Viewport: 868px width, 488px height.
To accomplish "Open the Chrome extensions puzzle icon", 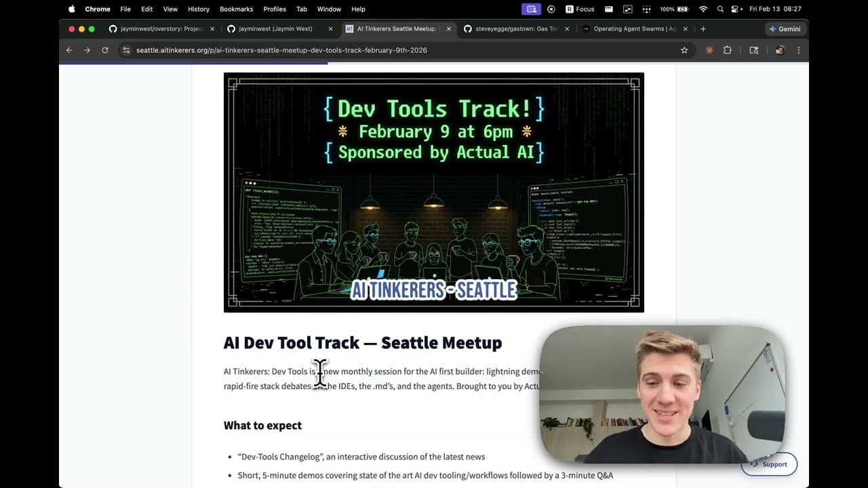I will (728, 50).
